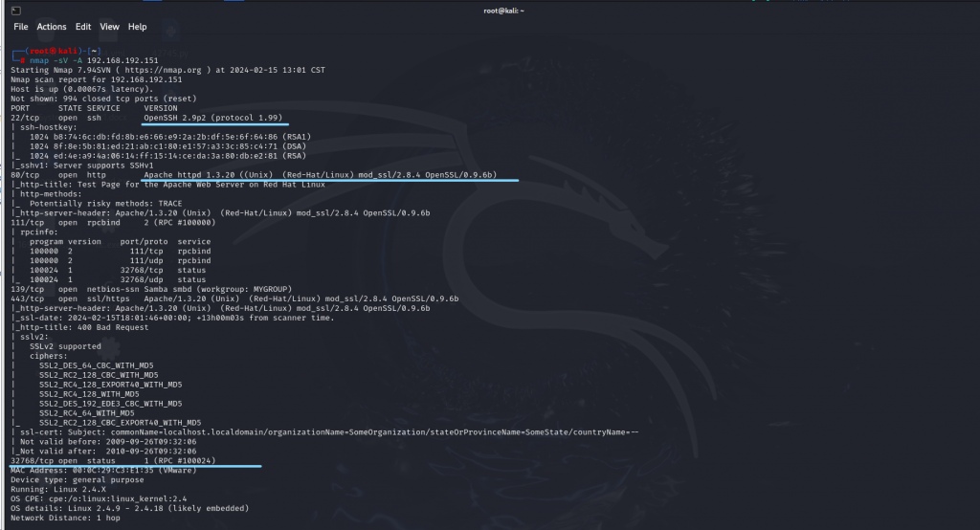Click 'SSL2_RC2_128_CBC_WITH_MD5' cipher line
The width and height of the screenshot is (980, 530).
point(99,375)
